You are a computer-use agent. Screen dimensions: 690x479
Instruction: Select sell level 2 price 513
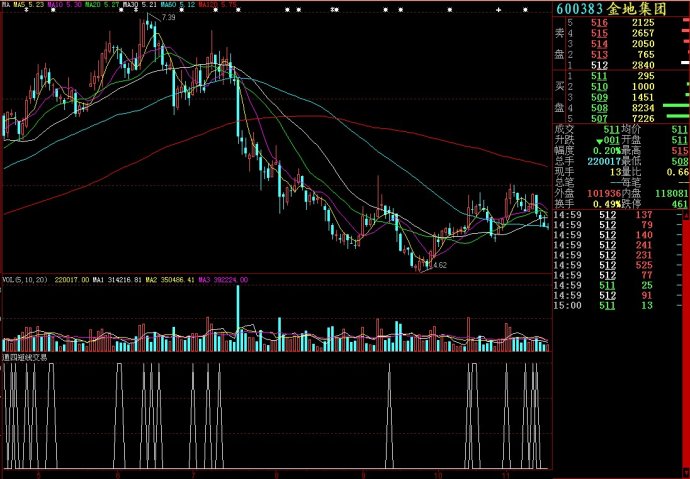(599, 55)
